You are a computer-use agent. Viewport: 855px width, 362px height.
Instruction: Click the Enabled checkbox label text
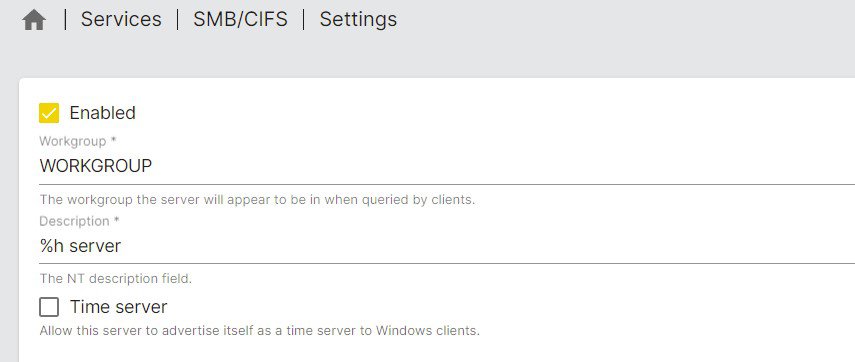point(103,113)
